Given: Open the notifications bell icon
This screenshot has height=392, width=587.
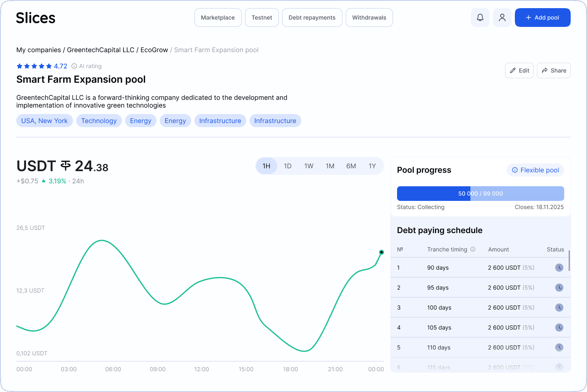Looking at the screenshot, I should tap(480, 18).
